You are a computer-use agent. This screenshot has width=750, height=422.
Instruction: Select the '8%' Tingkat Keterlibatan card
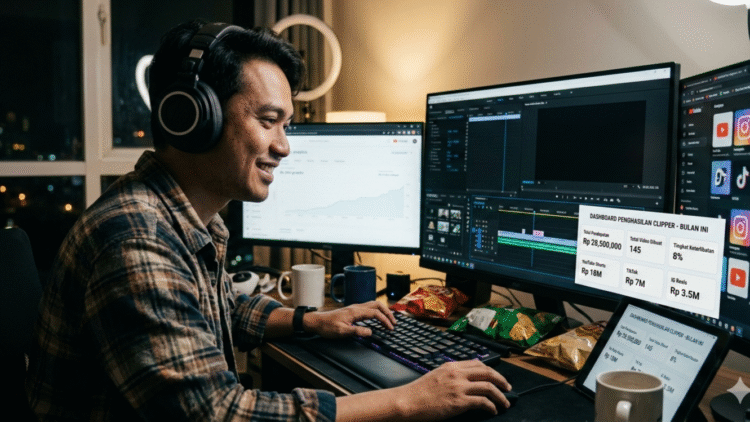[x=693, y=253]
